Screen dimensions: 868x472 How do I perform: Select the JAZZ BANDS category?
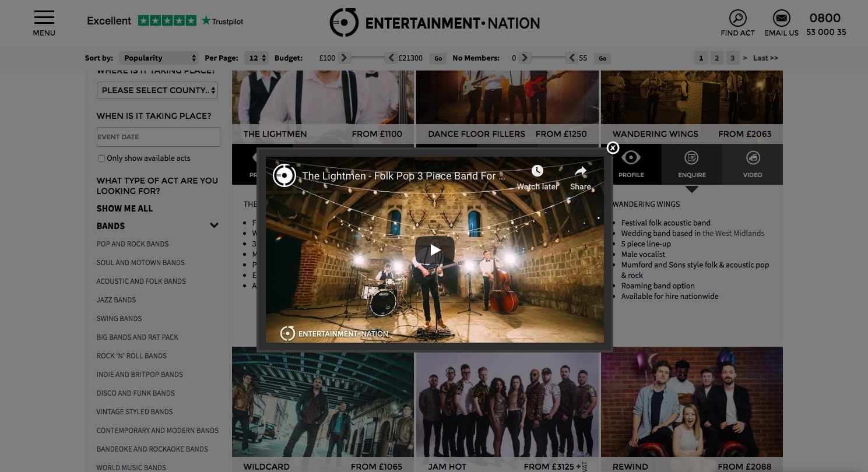point(116,300)
